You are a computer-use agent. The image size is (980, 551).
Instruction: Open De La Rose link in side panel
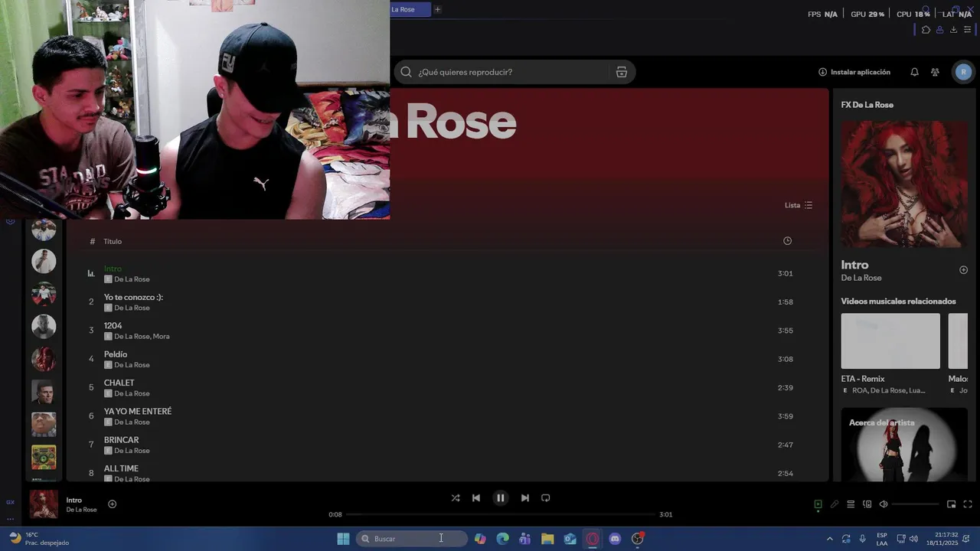pyautogui.click(x=861, y=278)
